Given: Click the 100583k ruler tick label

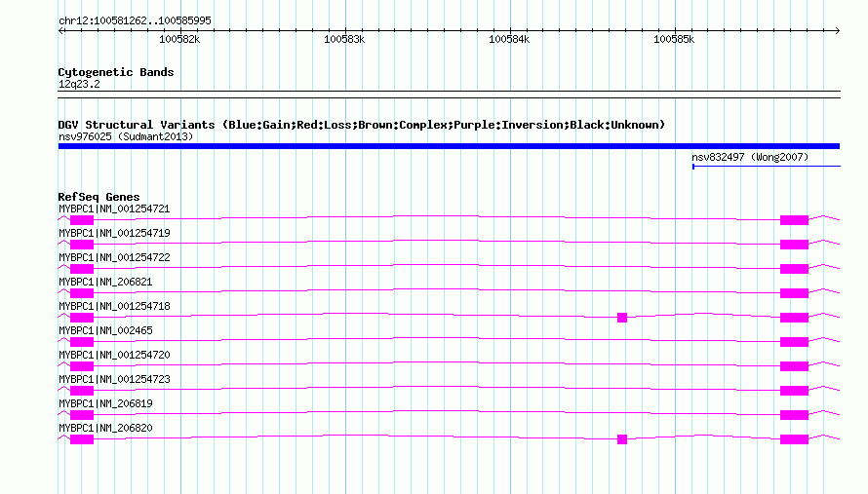Looking at the screenshot, I should coord(344,39).
